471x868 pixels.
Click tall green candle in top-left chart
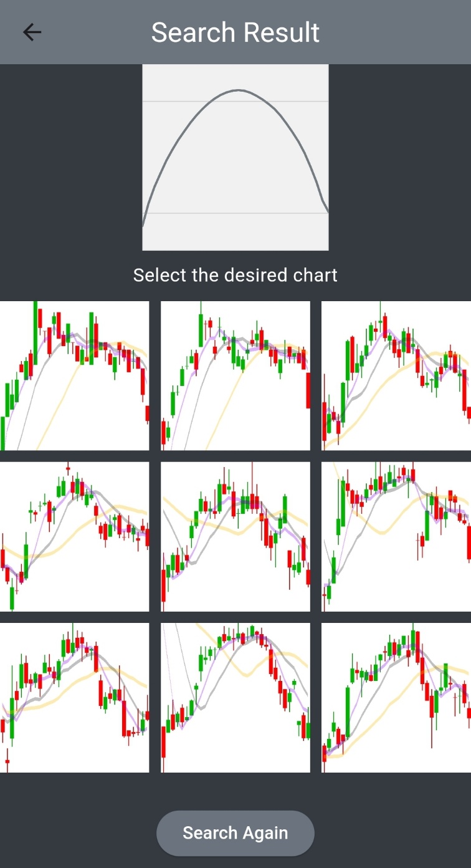point(35,333)
